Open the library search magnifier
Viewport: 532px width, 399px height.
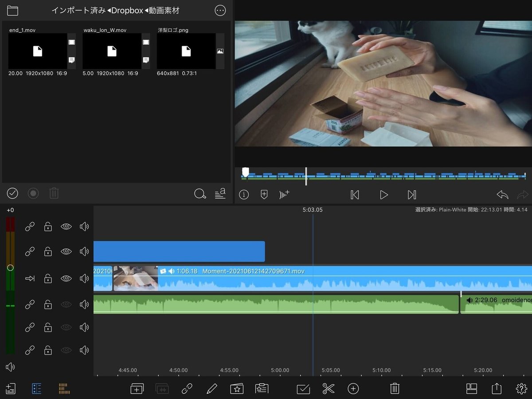(200, 194)
